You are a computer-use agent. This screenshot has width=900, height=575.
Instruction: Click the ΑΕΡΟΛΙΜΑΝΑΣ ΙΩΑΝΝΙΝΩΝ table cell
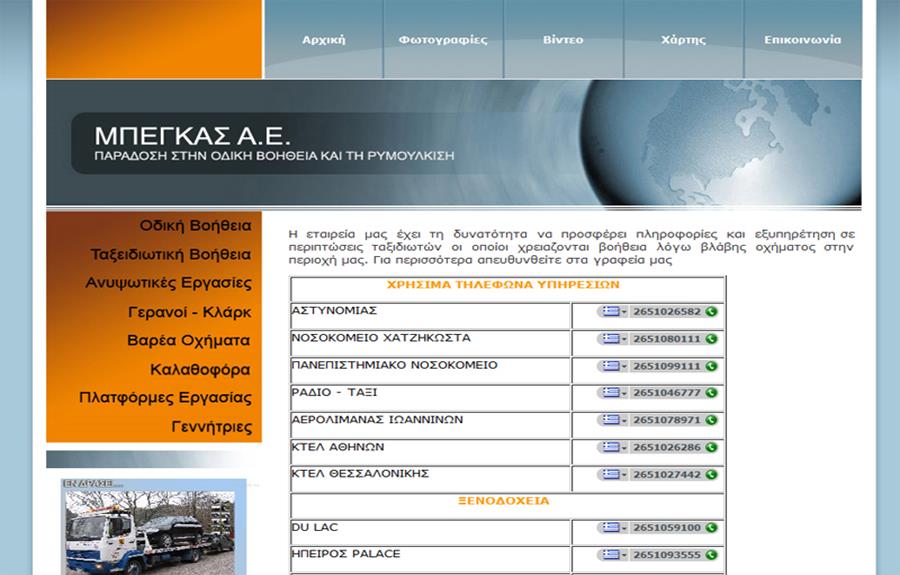point(430,425)
